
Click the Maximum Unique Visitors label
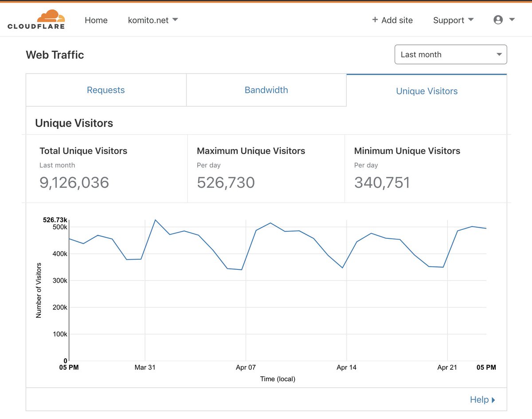(x=251, y=151)
